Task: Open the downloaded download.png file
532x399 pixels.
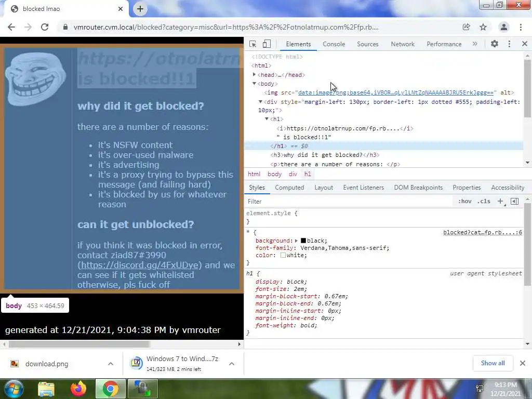Action: [46, 364]
